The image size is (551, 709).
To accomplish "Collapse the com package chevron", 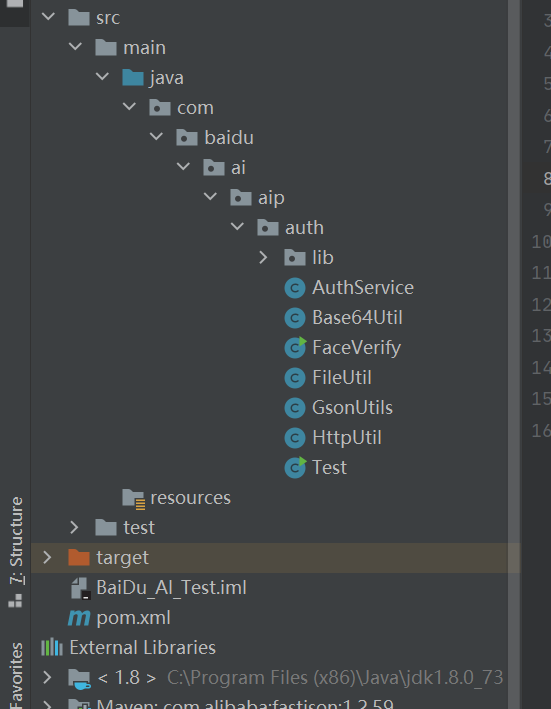I will tap(129, 107).
